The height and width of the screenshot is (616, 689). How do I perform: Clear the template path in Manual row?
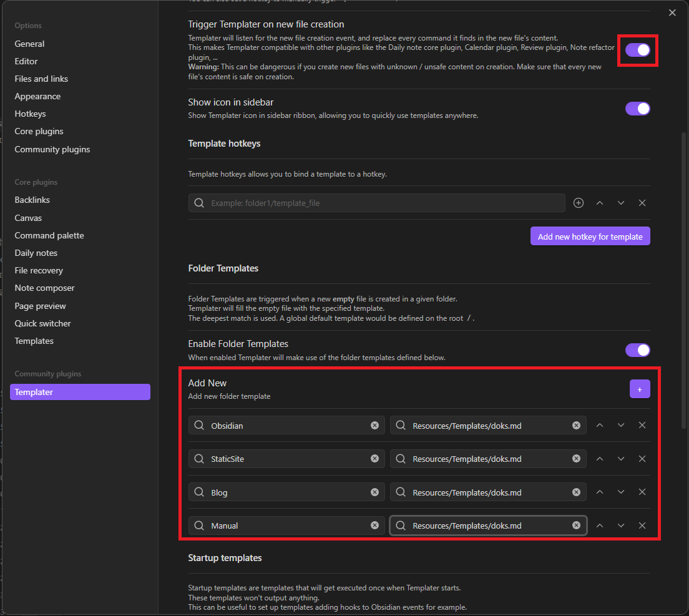(577, 526)
